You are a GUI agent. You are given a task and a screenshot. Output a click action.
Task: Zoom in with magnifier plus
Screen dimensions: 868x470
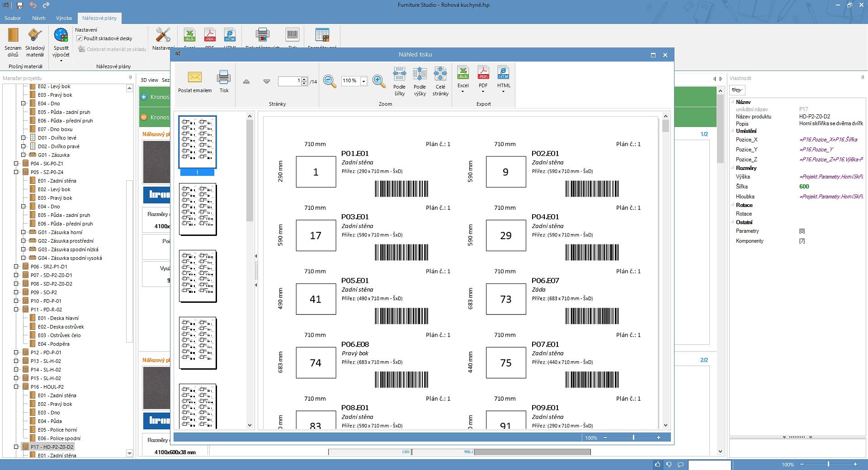click(379, 81)
